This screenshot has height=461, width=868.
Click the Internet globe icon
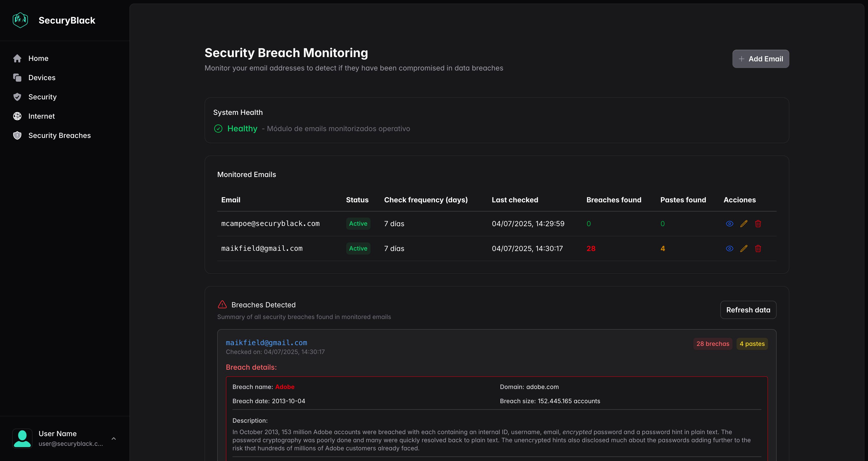[x=17, y=116]
